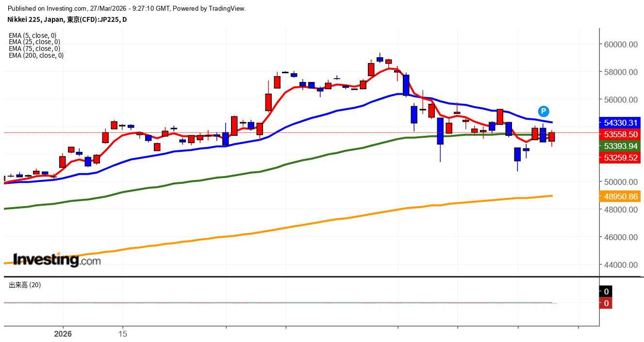The height and width of the screenshot is (342, 644).
Task: Click the red dotted-line 53558.50 price tag
Action: [620, 134]
